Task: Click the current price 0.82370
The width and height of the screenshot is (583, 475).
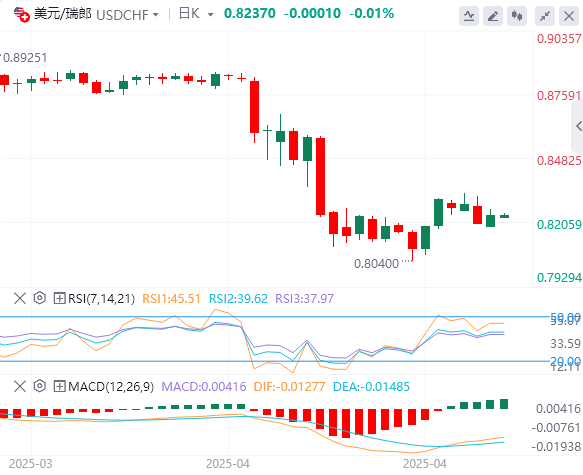Action: click(x=249, y=14)
